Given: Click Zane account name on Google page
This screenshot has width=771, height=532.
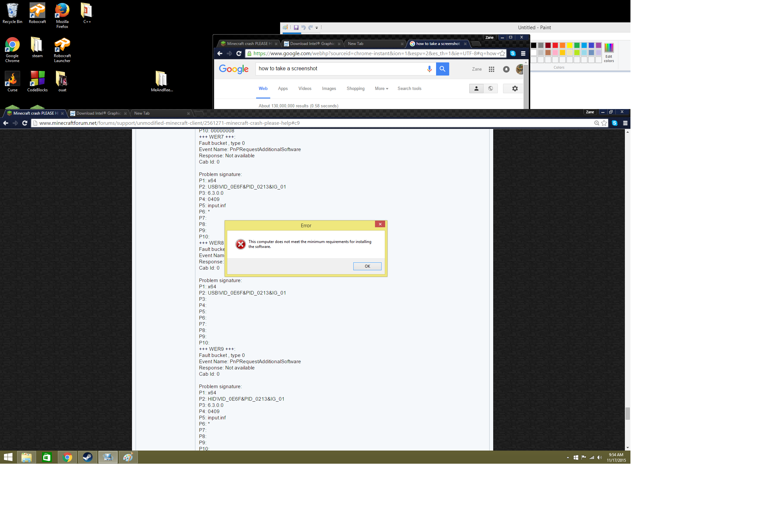Looking at the screenshot, I should pos(477,69).
